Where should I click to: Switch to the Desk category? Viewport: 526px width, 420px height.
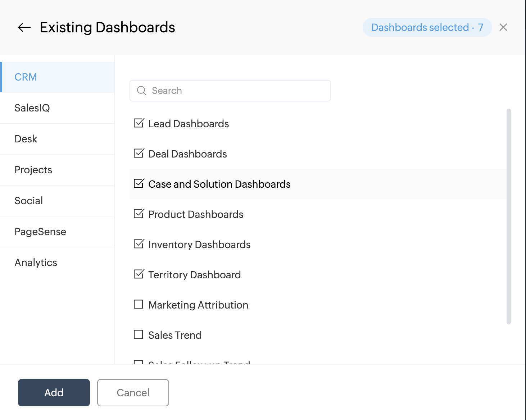(57, 139)
